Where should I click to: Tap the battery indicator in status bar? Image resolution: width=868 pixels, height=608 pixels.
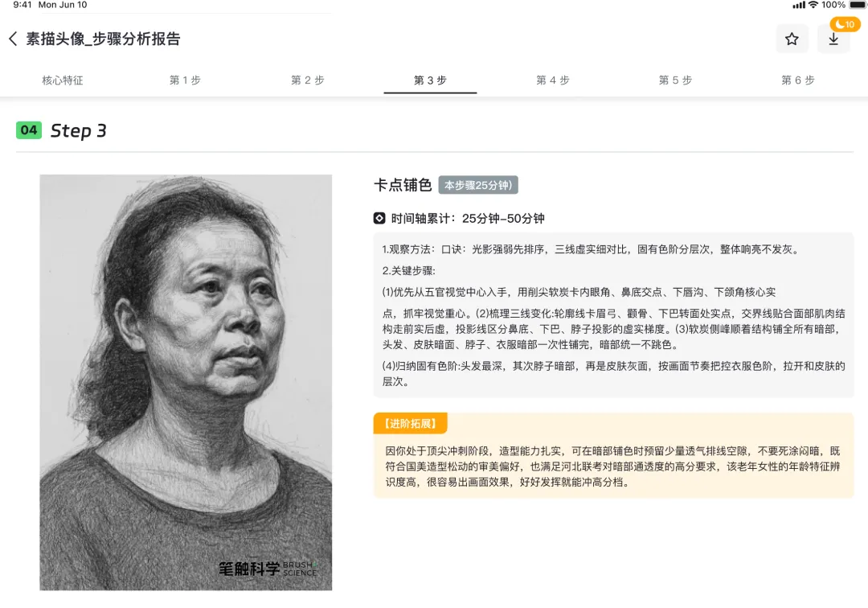(858, 5)
